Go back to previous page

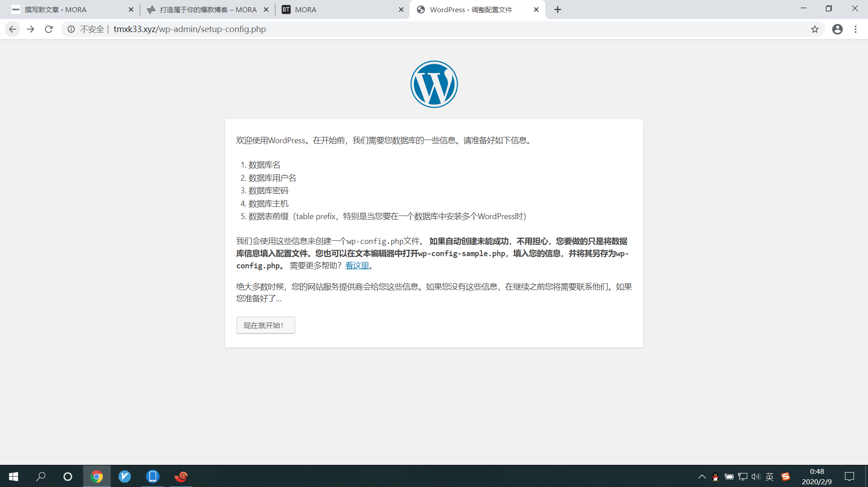click(13, 29)
